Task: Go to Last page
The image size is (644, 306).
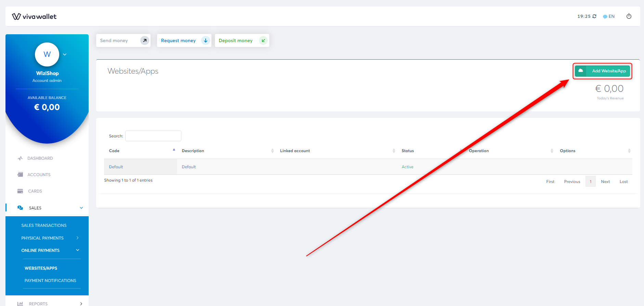Action: click(624, 182)
